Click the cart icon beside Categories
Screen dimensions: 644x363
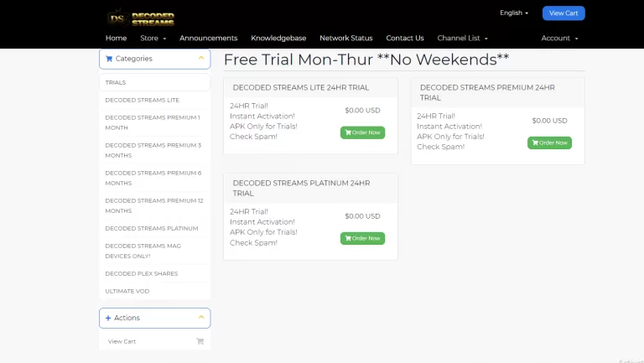coord(109,59)
